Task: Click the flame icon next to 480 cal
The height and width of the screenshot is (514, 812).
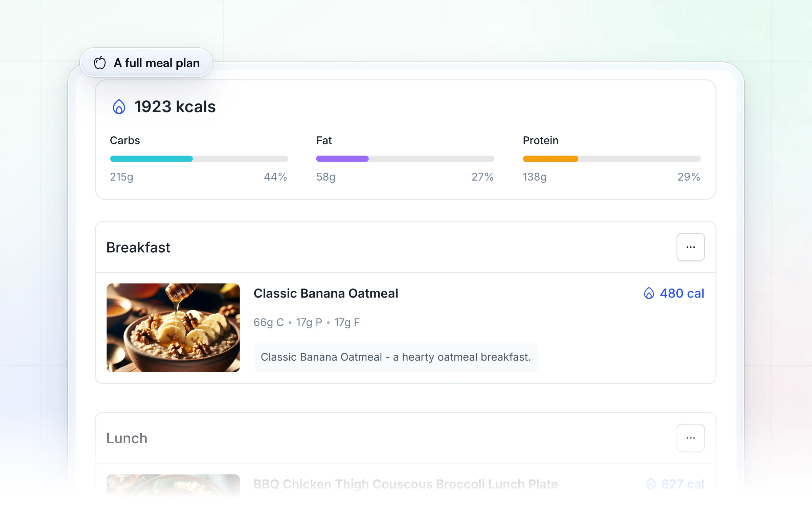Action: point(649,293)
